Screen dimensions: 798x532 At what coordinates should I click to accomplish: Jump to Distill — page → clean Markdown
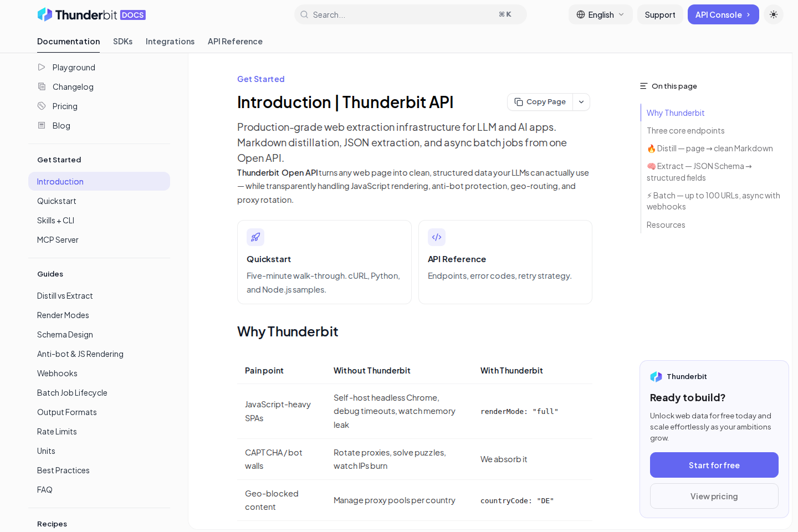(x=710, y=148)
